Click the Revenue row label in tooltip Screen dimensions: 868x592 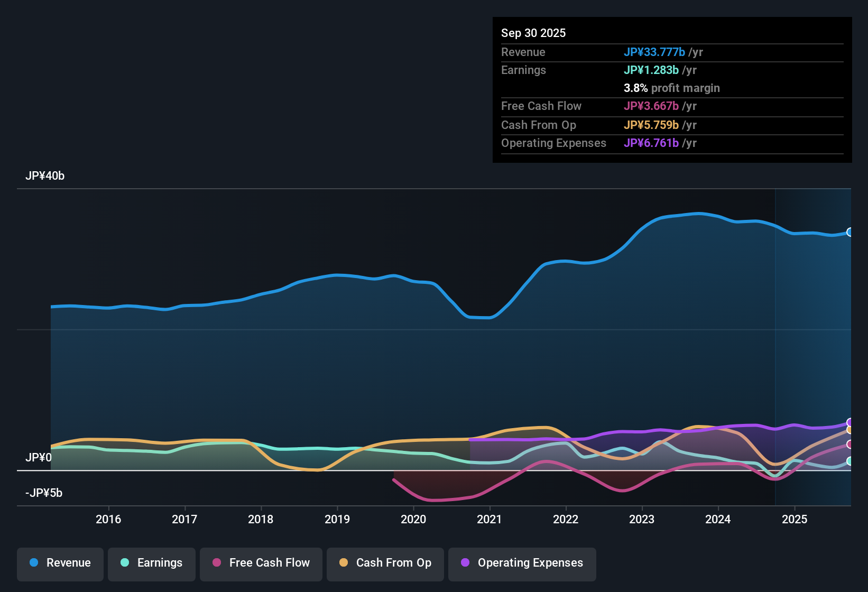coord(523,52)
